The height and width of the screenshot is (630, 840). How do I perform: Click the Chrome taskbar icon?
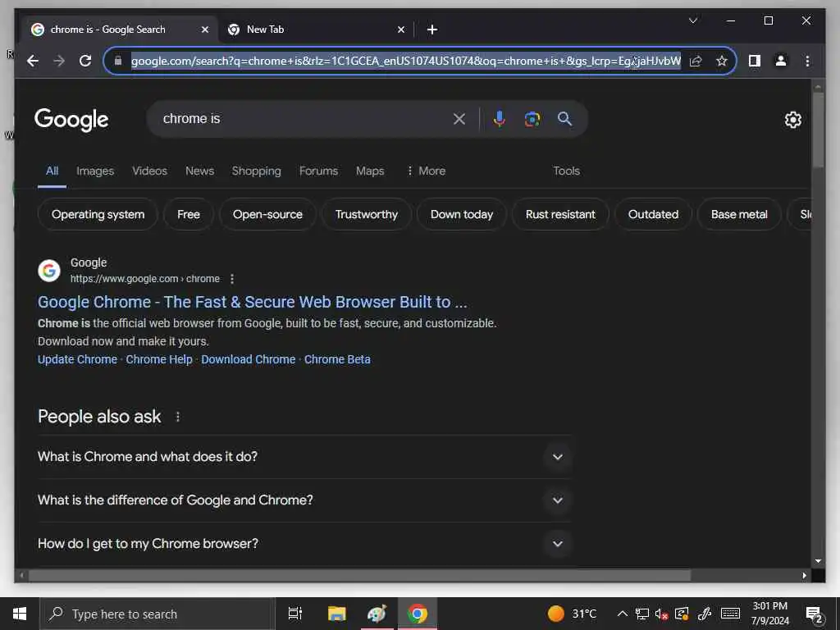418,614
